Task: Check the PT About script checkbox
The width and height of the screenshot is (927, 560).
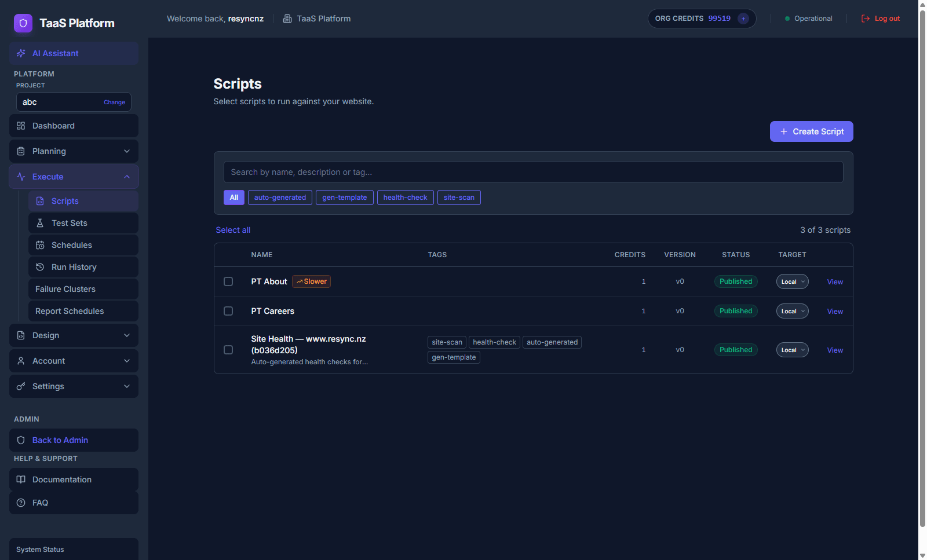Action: tap(228, 281)
